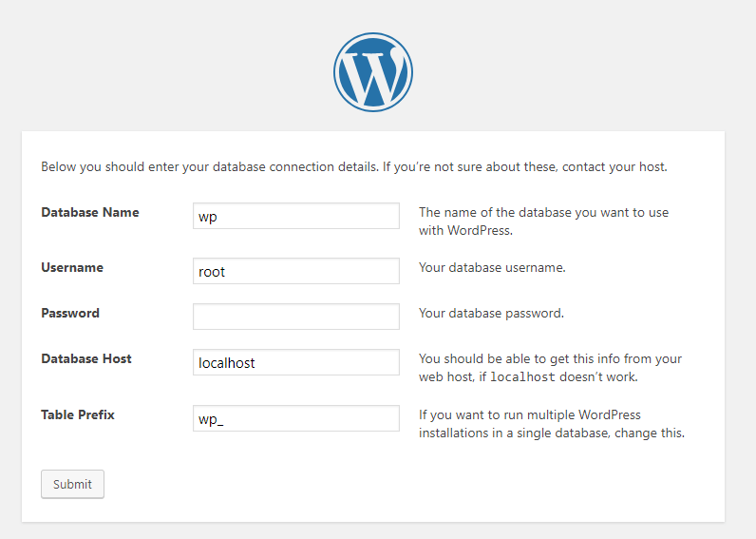The height and width of the screenshot is (539, 756).
Task: Click the Username label
Action: (72, 267)
